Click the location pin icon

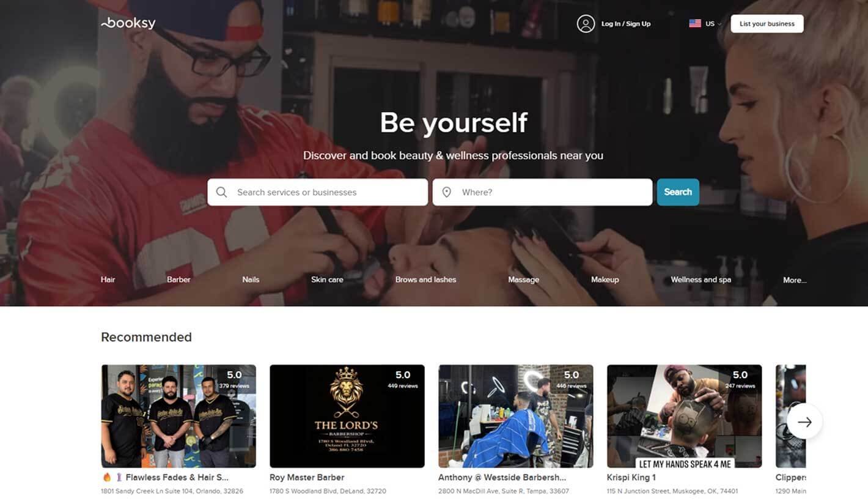447,192
